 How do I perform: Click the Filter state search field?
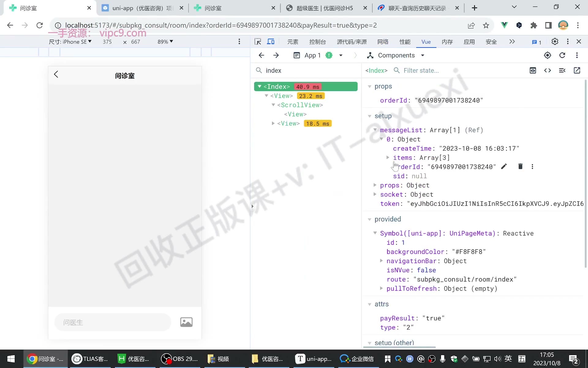pyautogui.click(x=459, y=71)
